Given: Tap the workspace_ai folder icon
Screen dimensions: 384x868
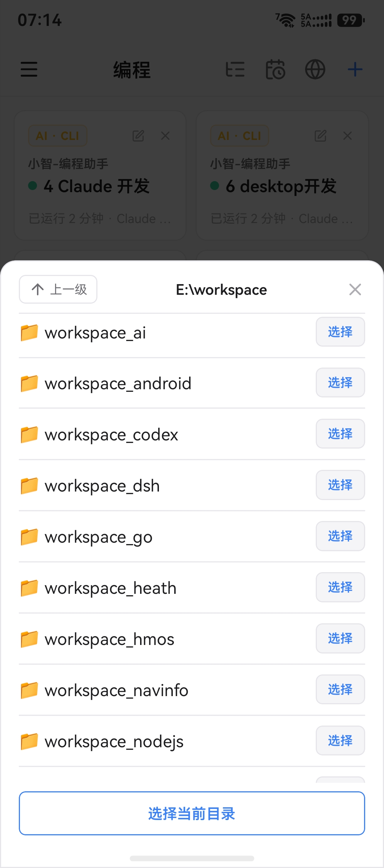Looking at the screenshot, I should [29, 332].
